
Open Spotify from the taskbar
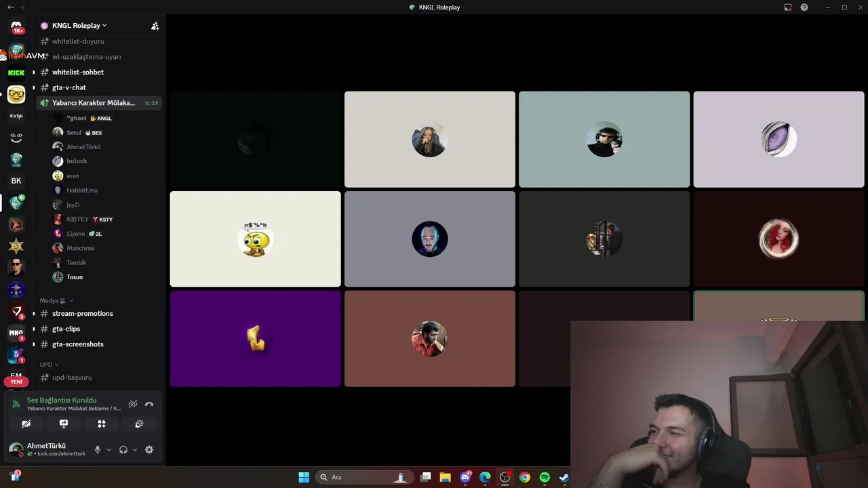coord(545,477)
